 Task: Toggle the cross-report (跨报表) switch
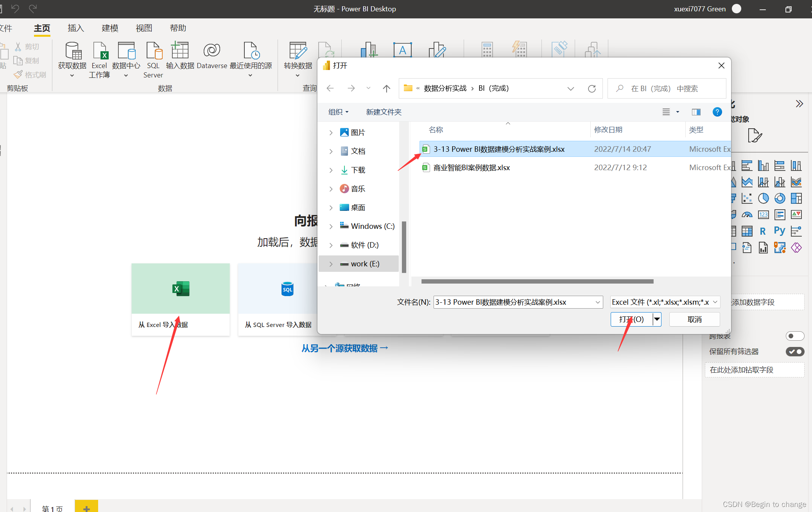pos(794,336)
